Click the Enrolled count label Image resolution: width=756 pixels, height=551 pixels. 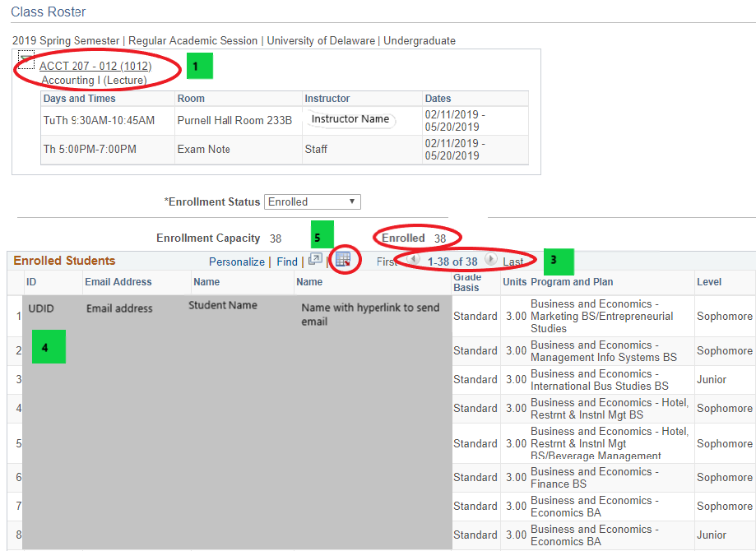point(403,238)
